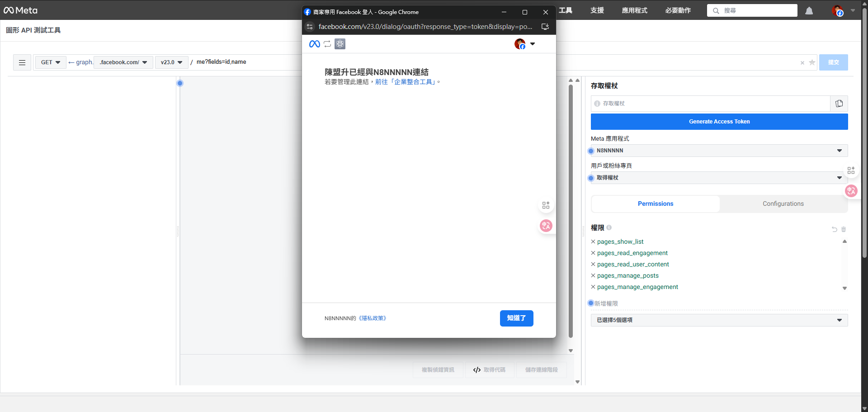The image size is (868, 412).
Task: Open the 已選擇5個選項 permissions dropdown
Action: pos(719,320)
